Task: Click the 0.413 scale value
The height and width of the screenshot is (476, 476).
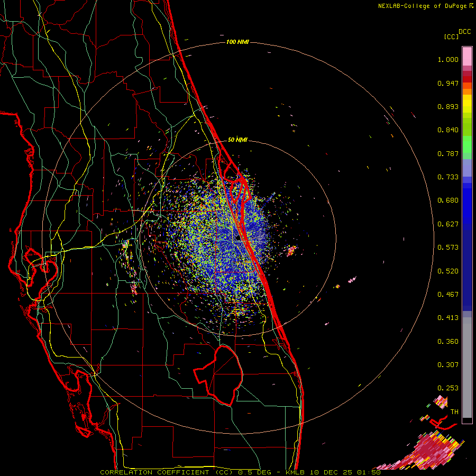Action: pyautogui.click(x=448, y=318)
